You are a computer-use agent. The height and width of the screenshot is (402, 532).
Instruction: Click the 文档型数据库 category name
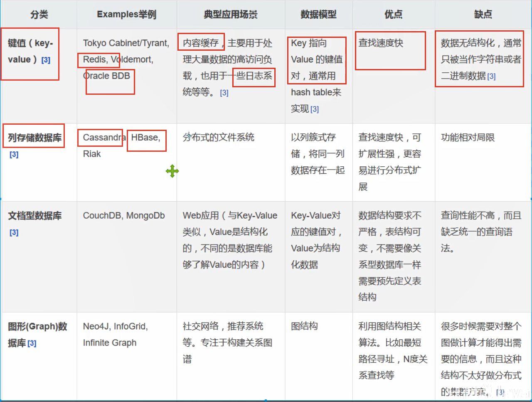[35, 216]
